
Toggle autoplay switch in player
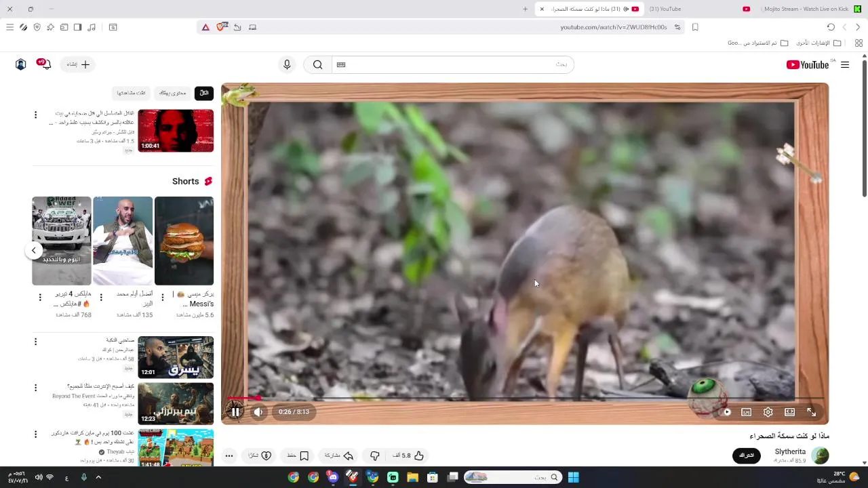click(x=726, y=412)
